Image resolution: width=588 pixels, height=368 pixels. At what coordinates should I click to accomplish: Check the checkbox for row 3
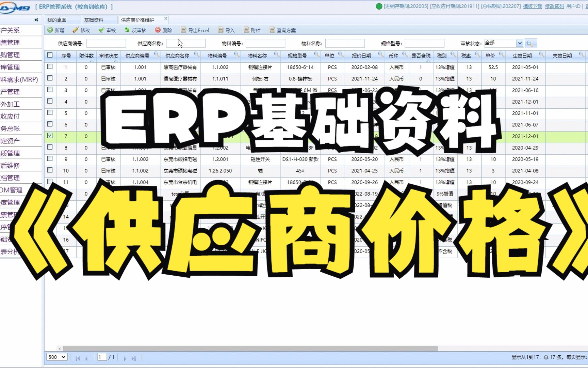pyautogui.click(x=50, y=90)
